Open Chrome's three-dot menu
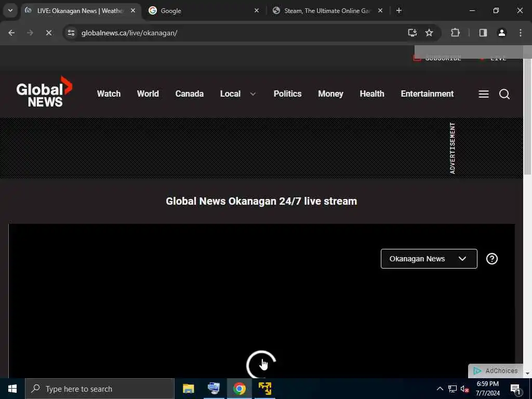The width and height of the screenshot is (532, 399). pyautogui.click(x=520, y=33)
